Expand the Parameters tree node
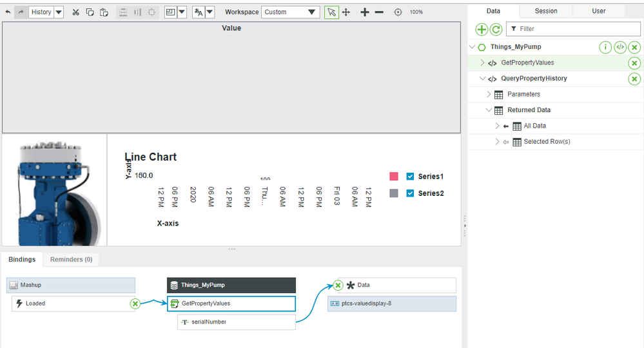This screenshot has height=348, width=644. pos(489,94)
